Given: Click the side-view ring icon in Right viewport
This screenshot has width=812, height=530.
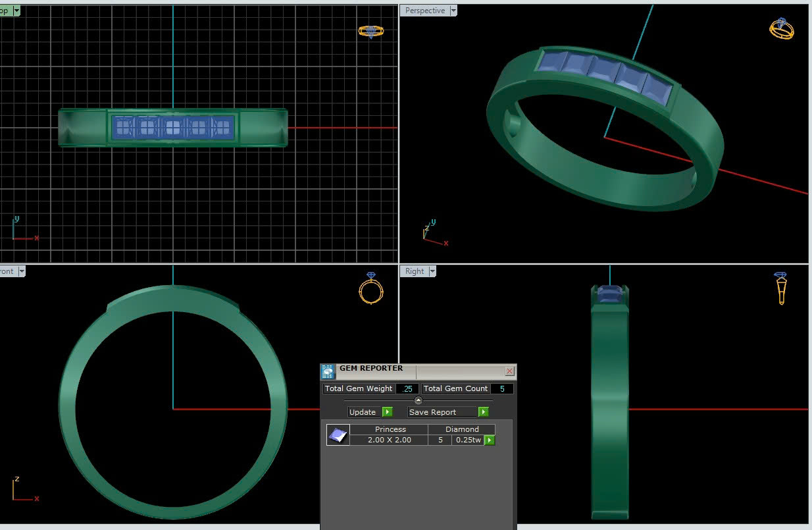Looking at the screenshot, I should click(781, 288).
